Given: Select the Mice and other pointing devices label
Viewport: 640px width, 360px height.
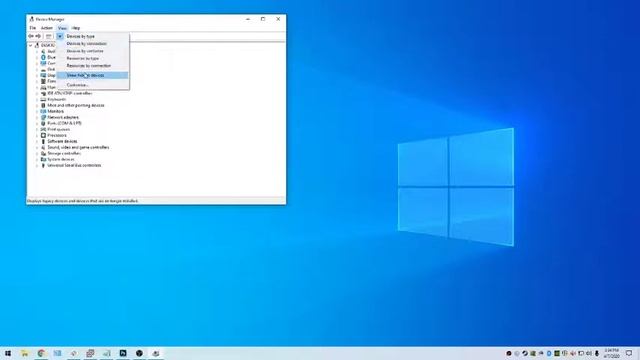Looking at the screenshot, I should 76,105.
